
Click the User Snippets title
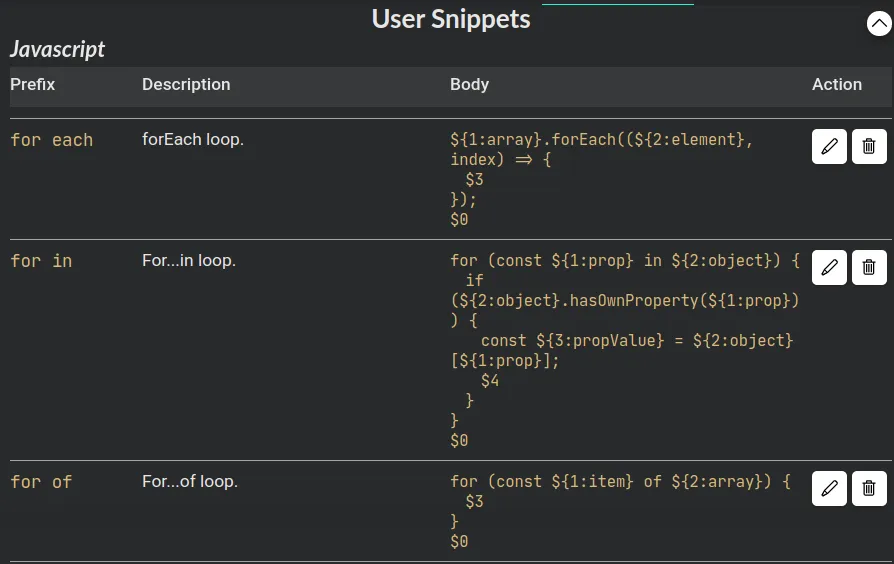tap(451, 19)
